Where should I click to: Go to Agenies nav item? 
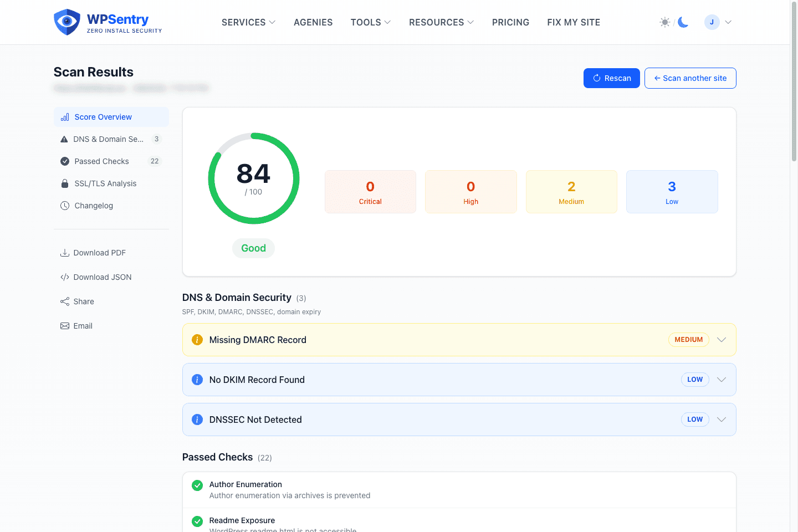pos(313,22)
